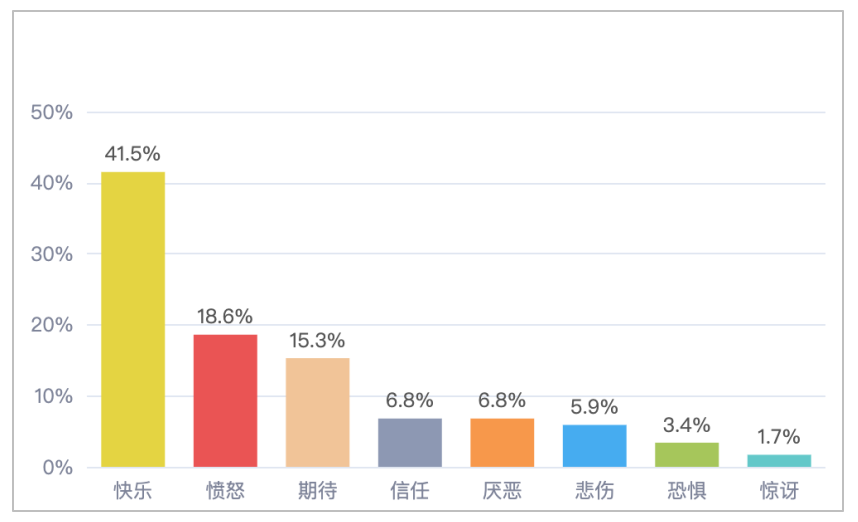The height and width of the screenshot is (522, 858).
Task: Click the 快乐 category axis label
Action: (133, 491)
